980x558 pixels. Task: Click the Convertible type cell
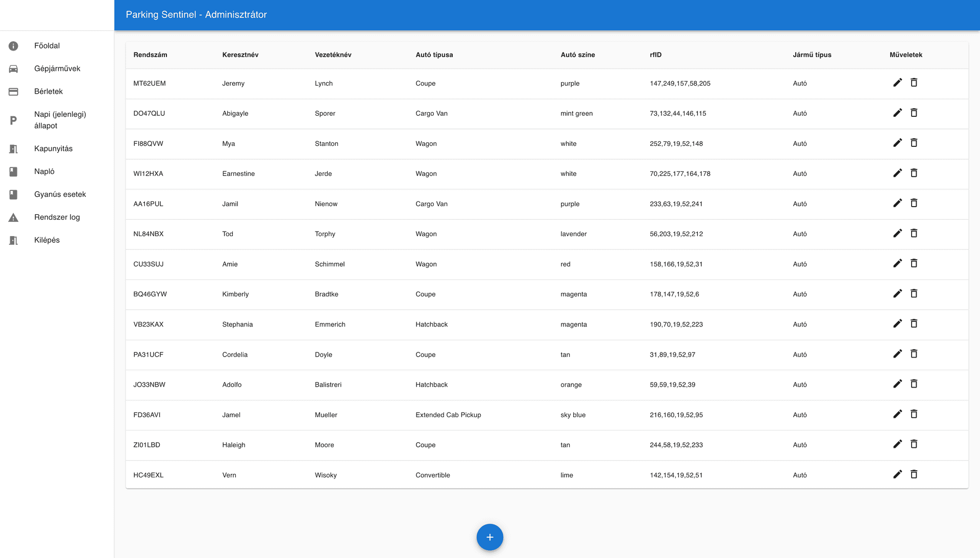433,475
